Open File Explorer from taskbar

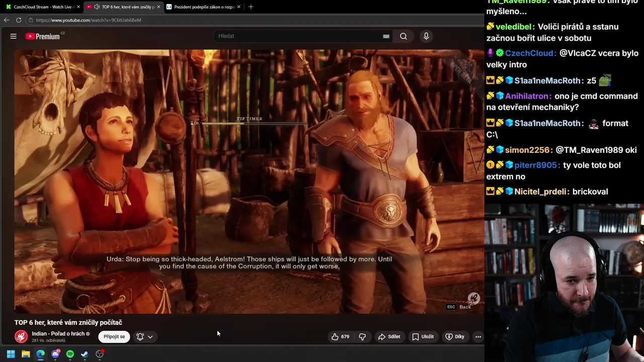[26, 354]
